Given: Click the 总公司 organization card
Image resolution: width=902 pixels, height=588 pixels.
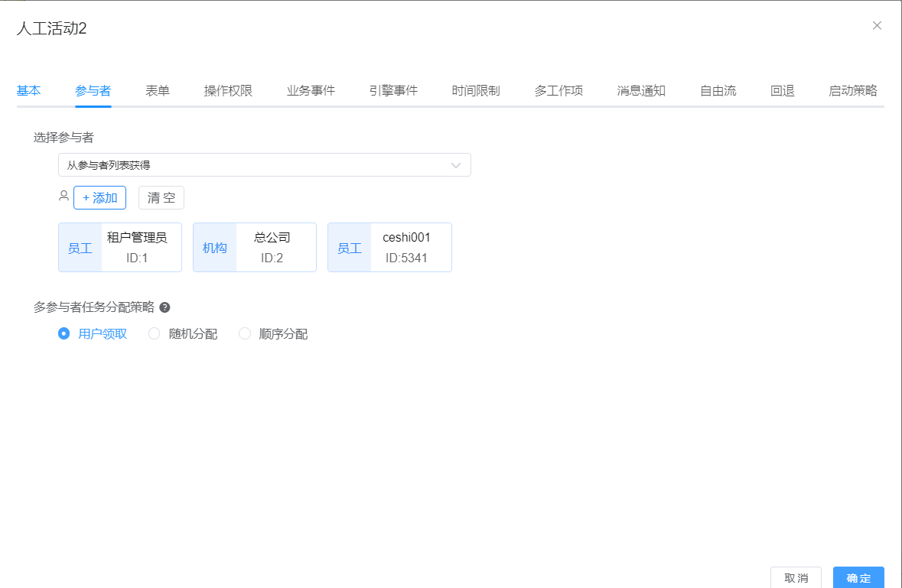Looking at the screenshot, I should (x=255, y=248).
